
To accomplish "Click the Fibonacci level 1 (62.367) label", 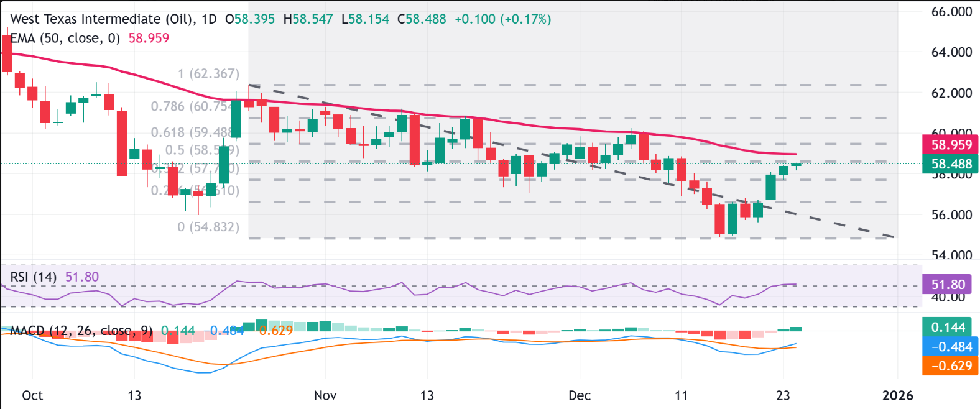I will [208, 74].
